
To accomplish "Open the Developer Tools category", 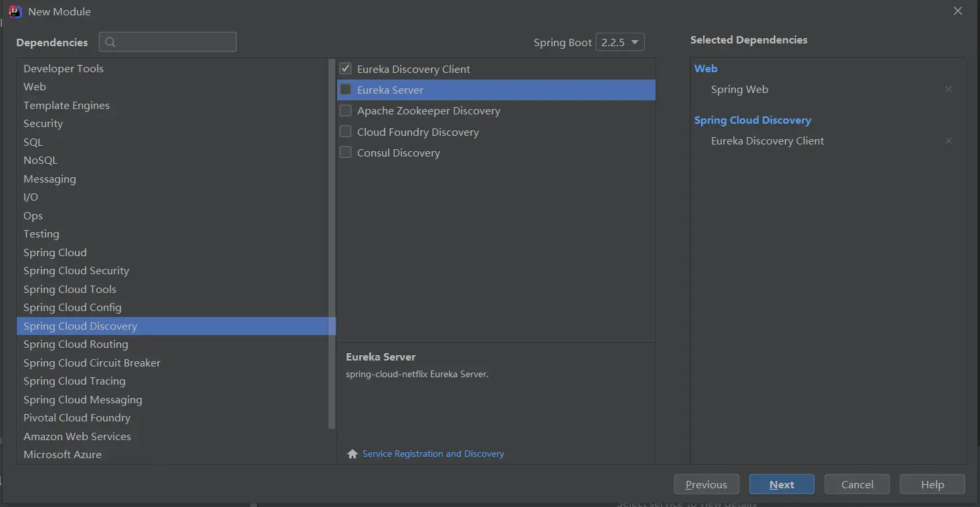I will pos(64,69).
